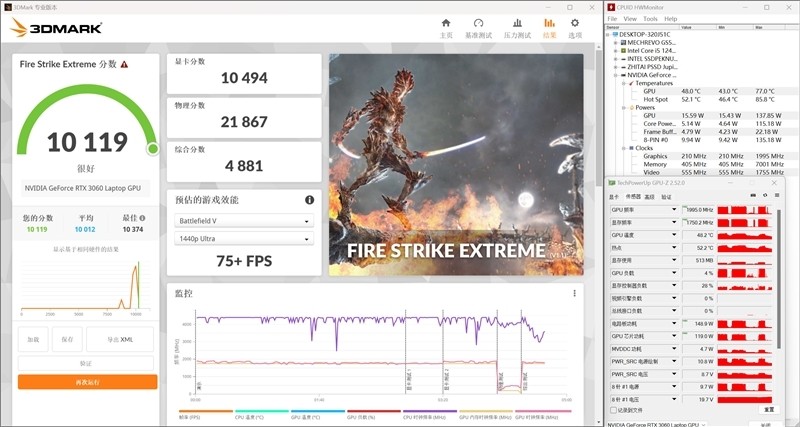Viewport: 800px width, 427px height.
Task: Open the 压力测试 stress test icon
Action: 517,27
